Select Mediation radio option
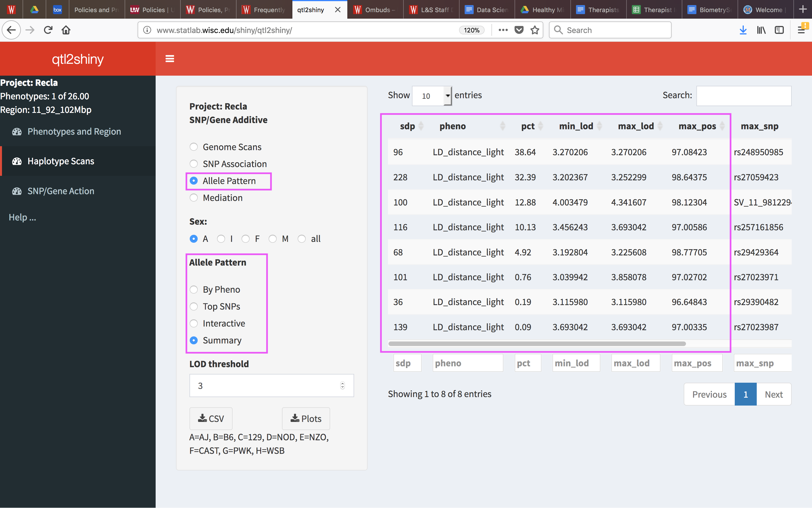 [x=194, y=198]
